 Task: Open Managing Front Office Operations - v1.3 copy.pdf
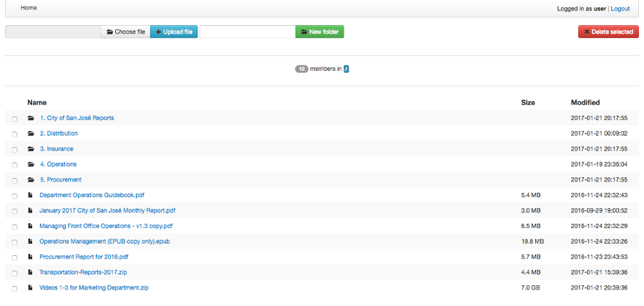(x=106, y=226)
